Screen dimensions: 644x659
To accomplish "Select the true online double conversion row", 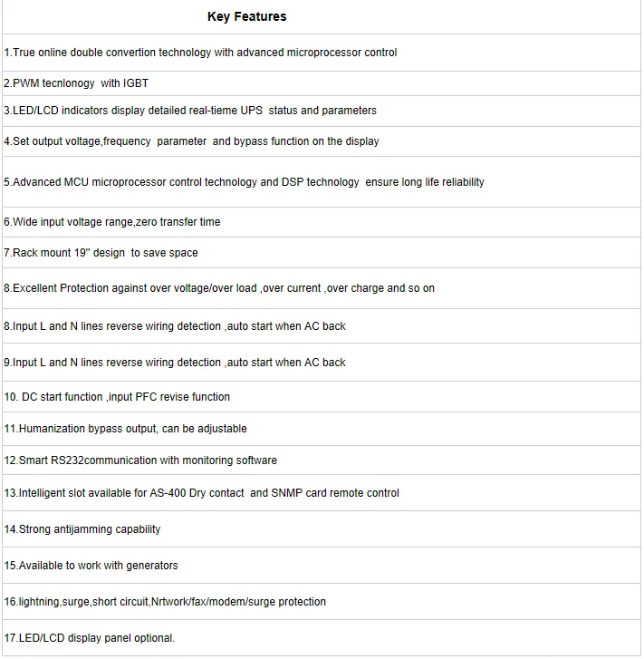I will (322, 53).
